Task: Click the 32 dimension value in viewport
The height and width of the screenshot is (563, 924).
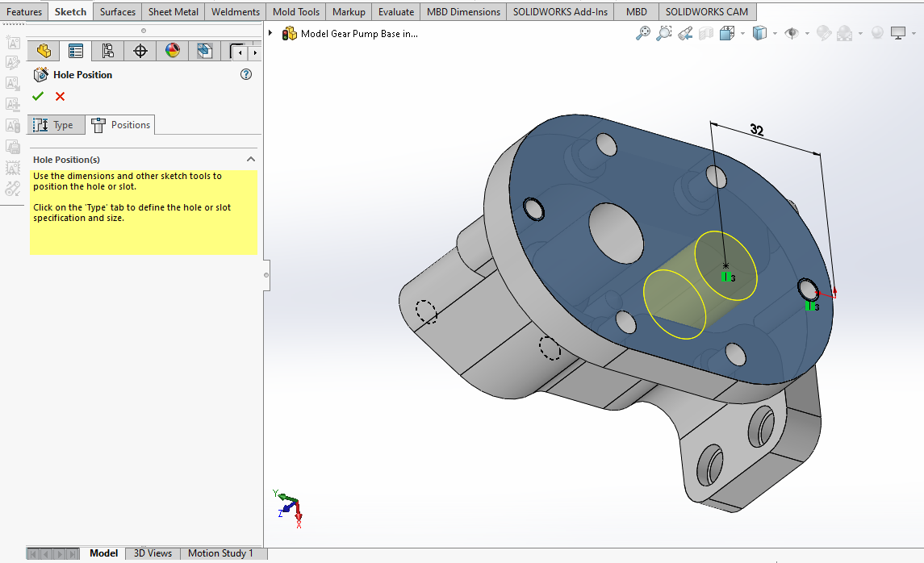Action: [756, 131]
